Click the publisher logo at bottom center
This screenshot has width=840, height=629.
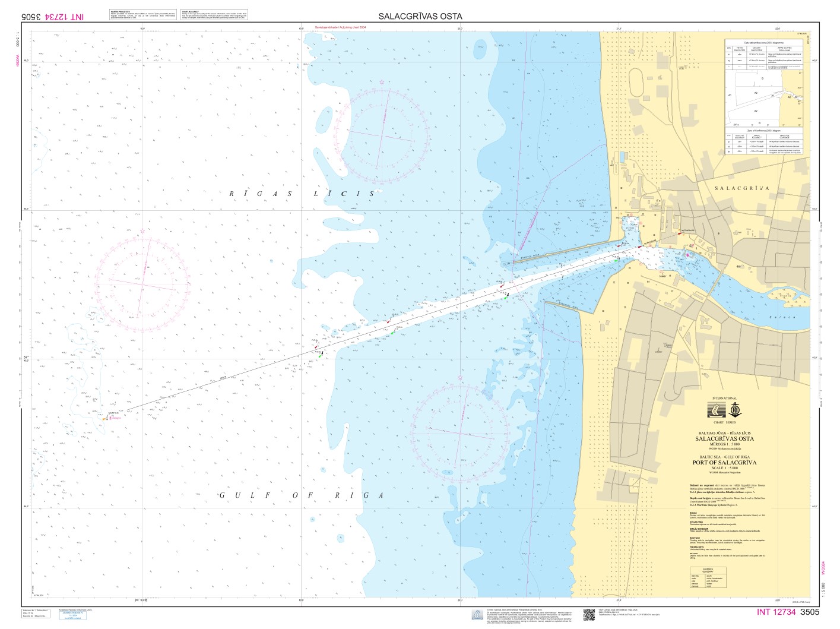coord(477,615)
